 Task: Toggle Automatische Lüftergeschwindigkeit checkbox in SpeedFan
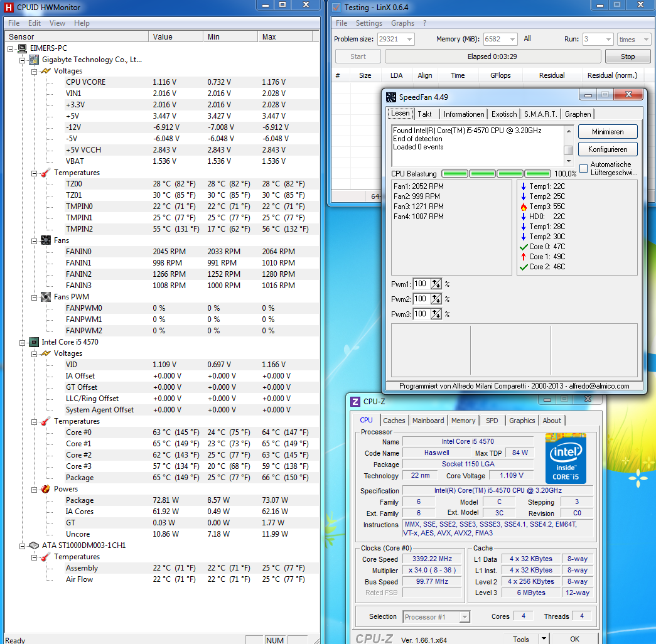[583, 168]
